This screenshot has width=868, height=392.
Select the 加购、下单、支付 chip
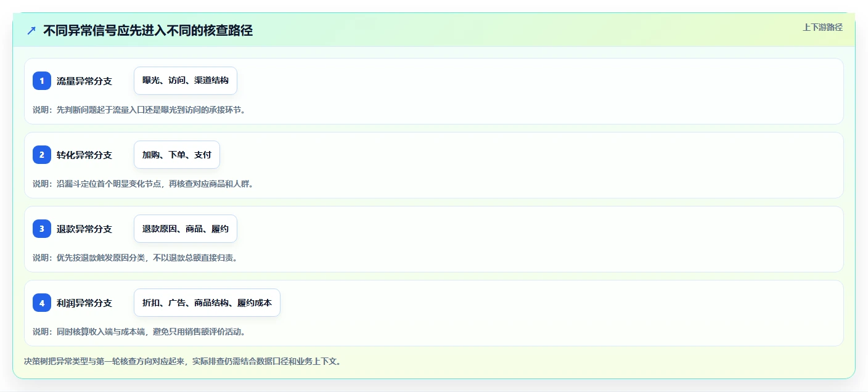(x=177, y=155)
